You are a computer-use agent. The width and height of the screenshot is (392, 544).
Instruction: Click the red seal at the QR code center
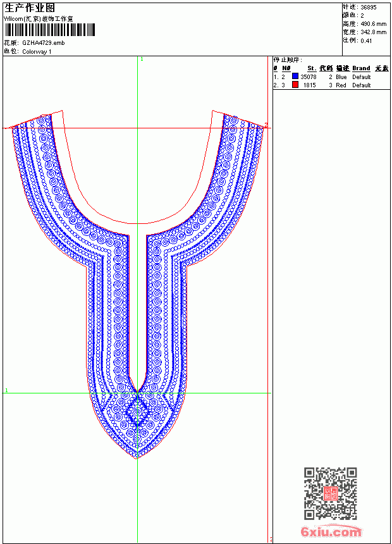tap(331, 493)
